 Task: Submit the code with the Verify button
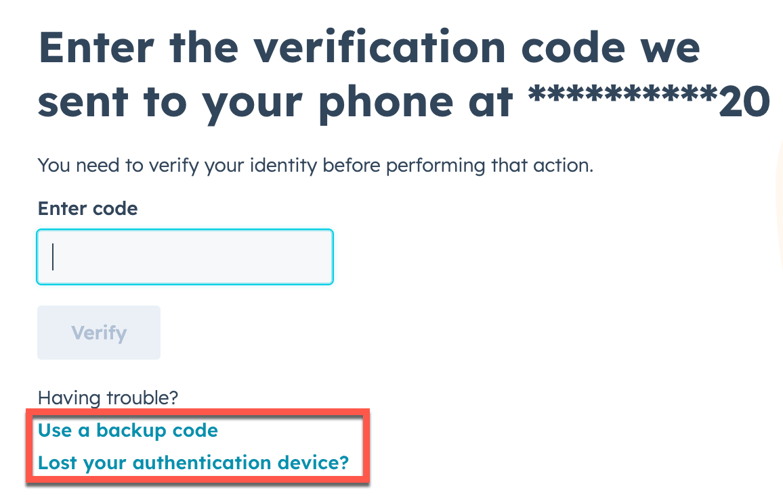[99, 333]
